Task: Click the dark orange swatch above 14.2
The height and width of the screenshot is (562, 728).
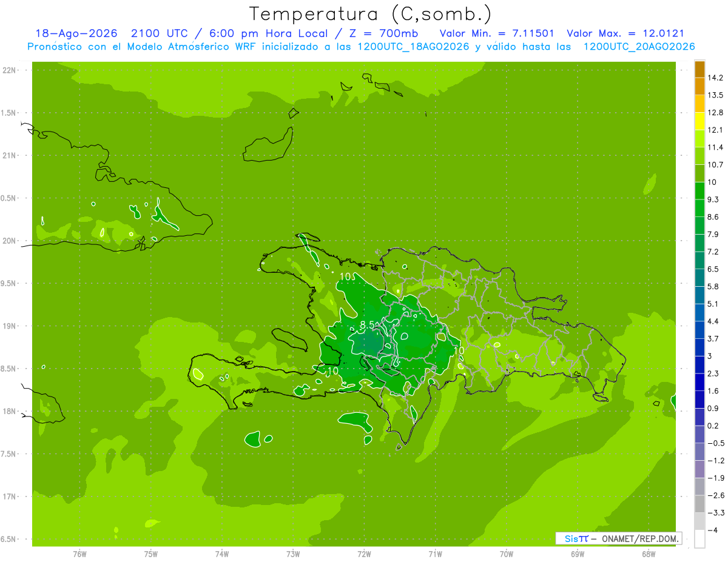Action: pos(699,69)
